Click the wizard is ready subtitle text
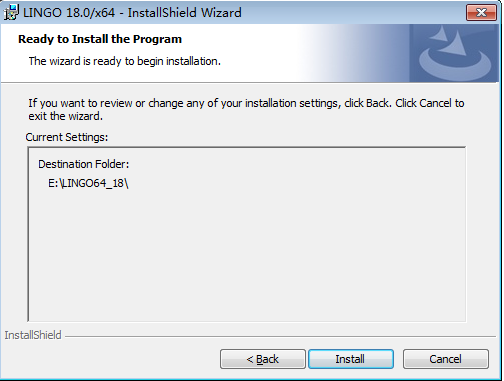 pos(125,61)
